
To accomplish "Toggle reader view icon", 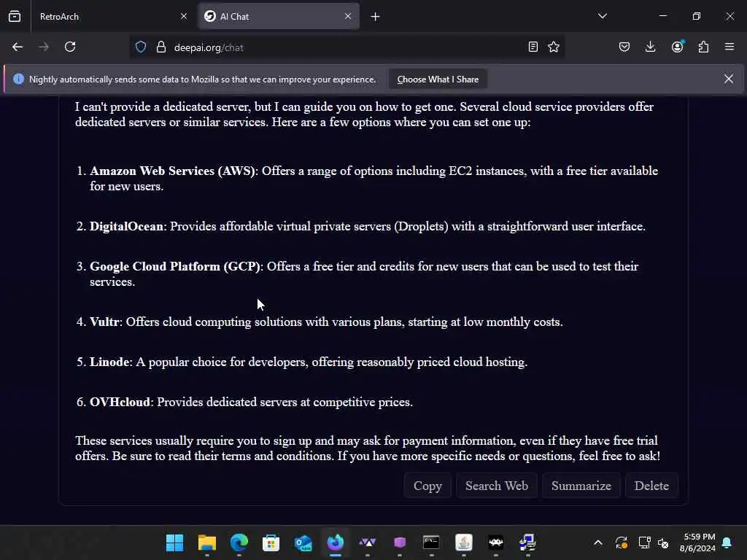I will pos(533,47).
